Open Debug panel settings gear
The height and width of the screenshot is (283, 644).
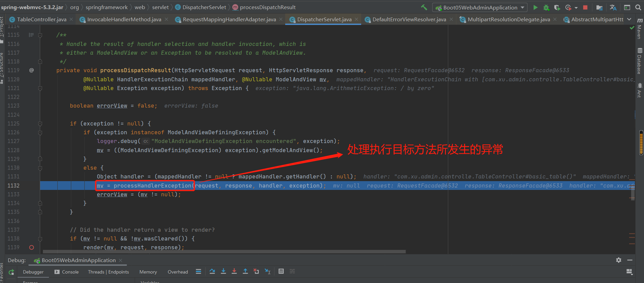619,260
